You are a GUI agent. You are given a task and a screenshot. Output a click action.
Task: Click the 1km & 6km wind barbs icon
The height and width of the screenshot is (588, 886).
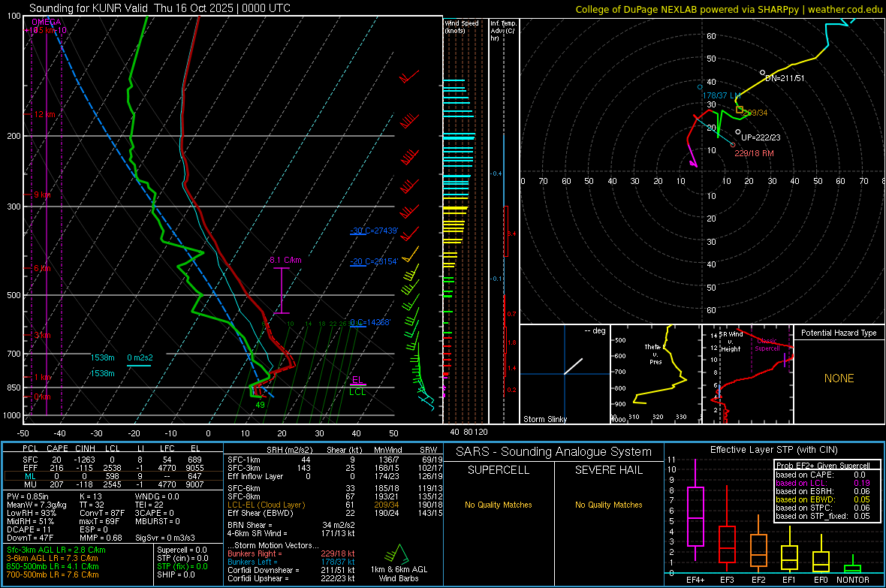tap(398, 553)
